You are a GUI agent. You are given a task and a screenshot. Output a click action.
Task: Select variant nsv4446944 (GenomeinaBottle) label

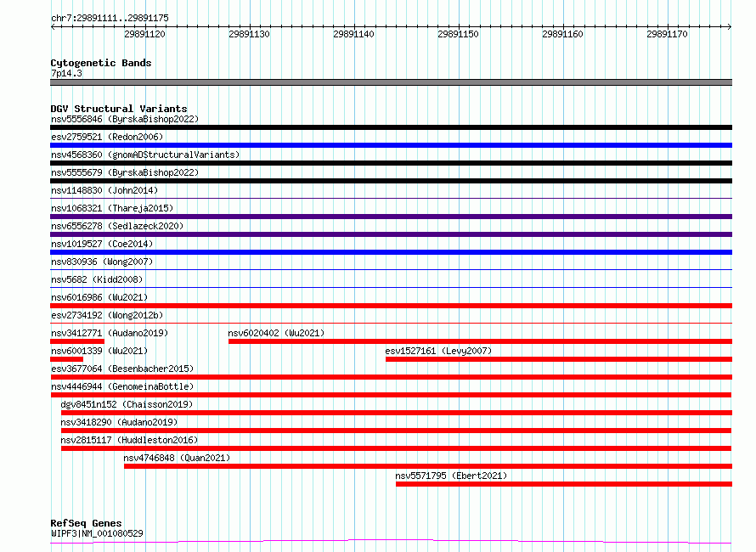point(122,386)
